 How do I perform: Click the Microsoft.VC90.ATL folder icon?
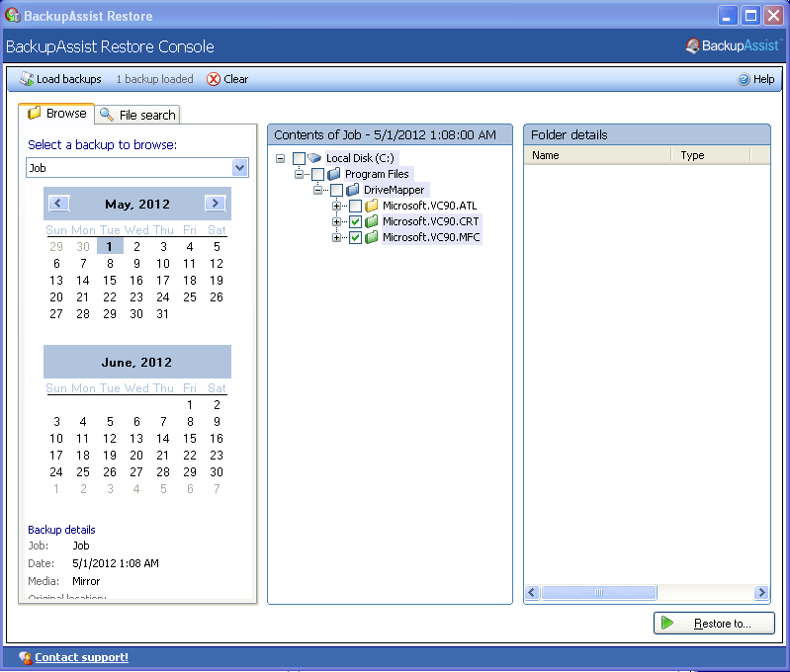tap(372, 206)
